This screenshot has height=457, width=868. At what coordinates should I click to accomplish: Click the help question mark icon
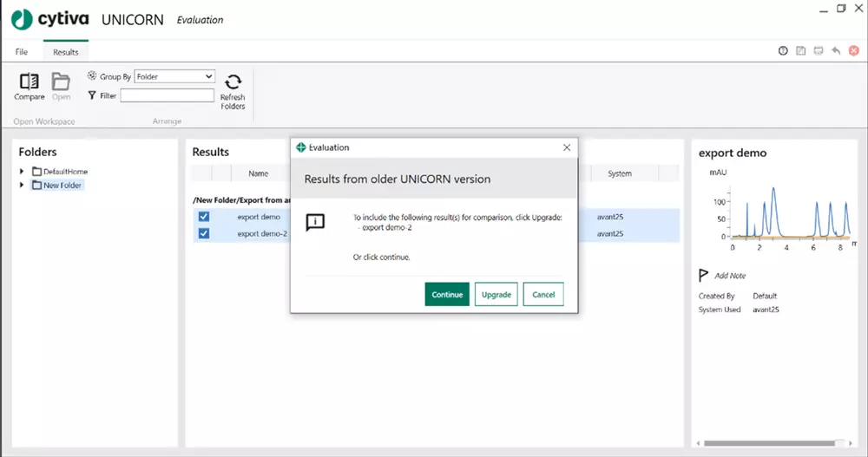(x=783, y=52)
